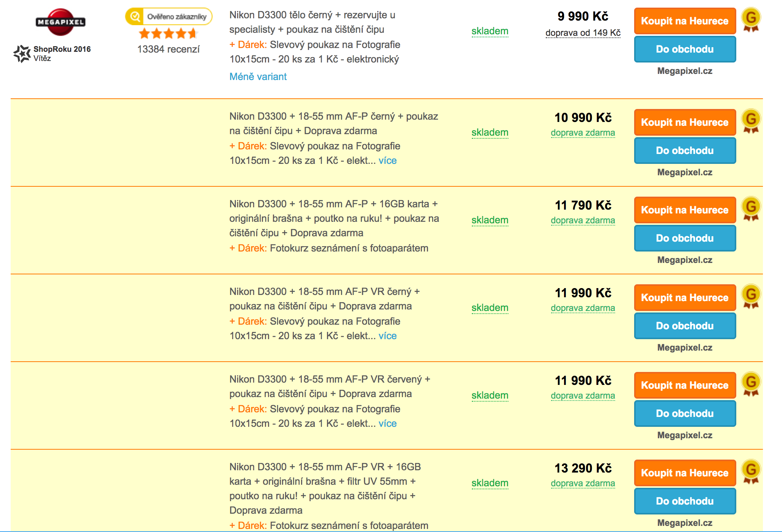Click skladem for 11 790 Kč offer
This screenshot has width=782, height=532.
point(490,220)
